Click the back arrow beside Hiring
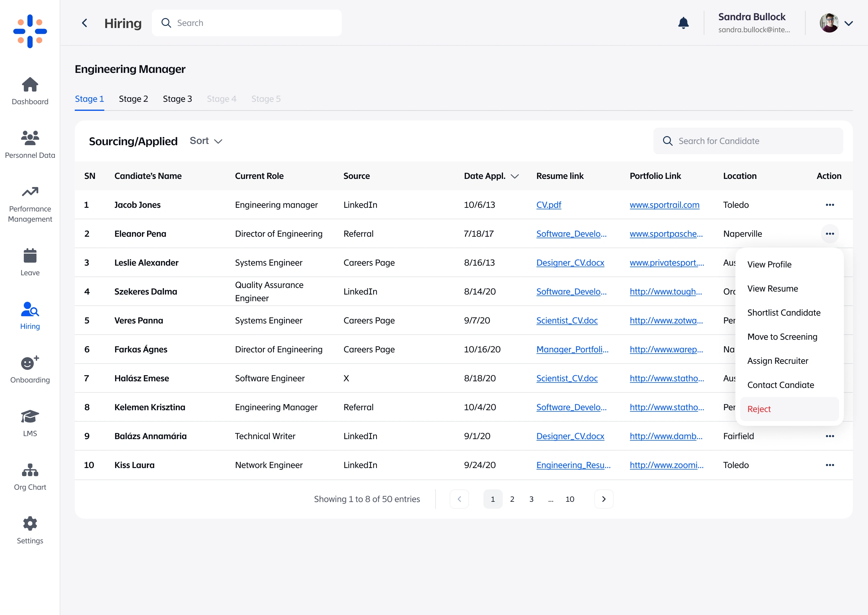The height and width of the screenshot is (615, 868). click(85, 23)
